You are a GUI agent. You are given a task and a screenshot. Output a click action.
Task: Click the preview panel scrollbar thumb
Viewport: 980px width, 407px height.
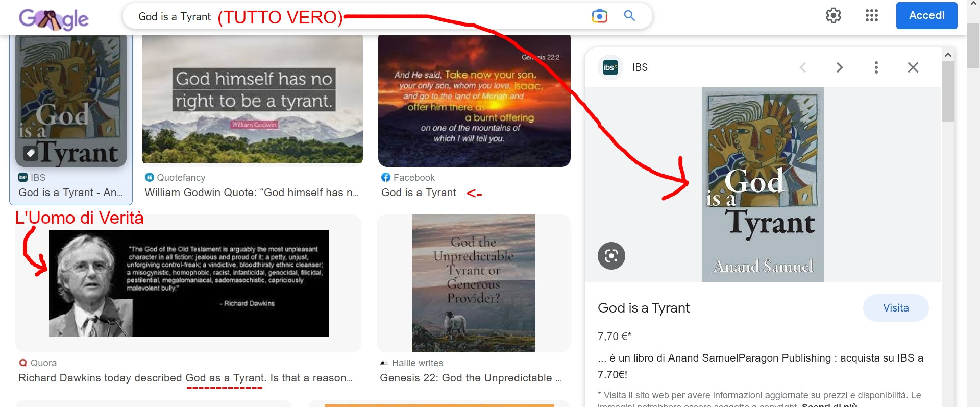coord(948,91)
